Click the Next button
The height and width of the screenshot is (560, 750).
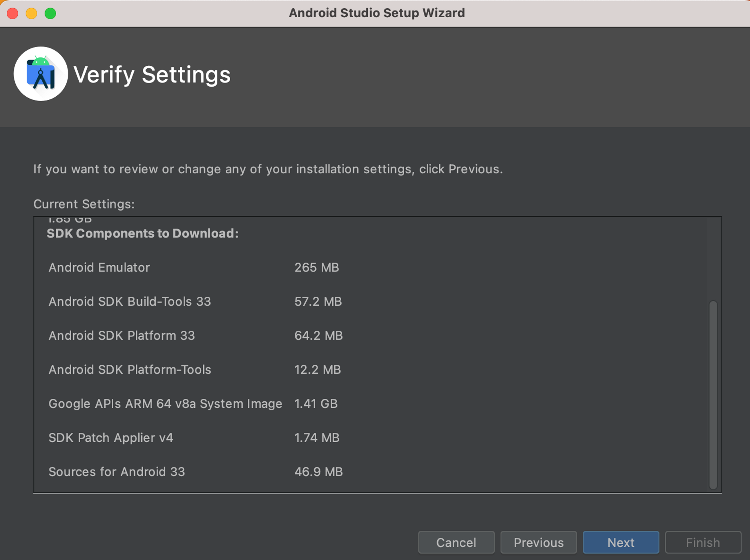pyautogui.click(x=621, y=542)
